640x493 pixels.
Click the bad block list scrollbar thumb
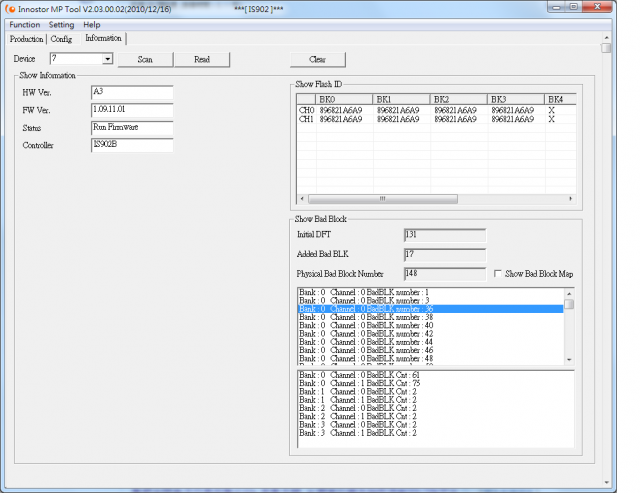(x=569, y=304)
